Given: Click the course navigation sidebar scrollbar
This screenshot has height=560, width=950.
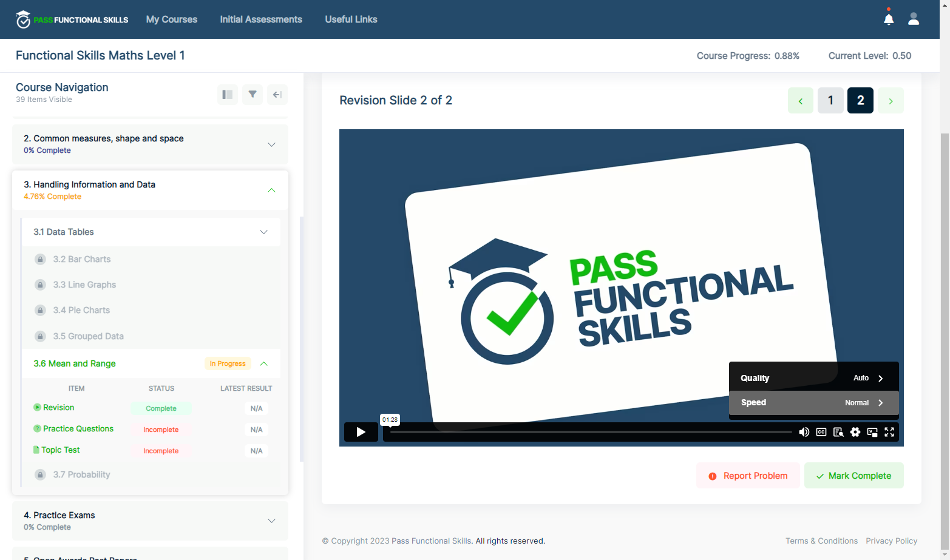Looking at the screenshot, I should coord(302,339).
